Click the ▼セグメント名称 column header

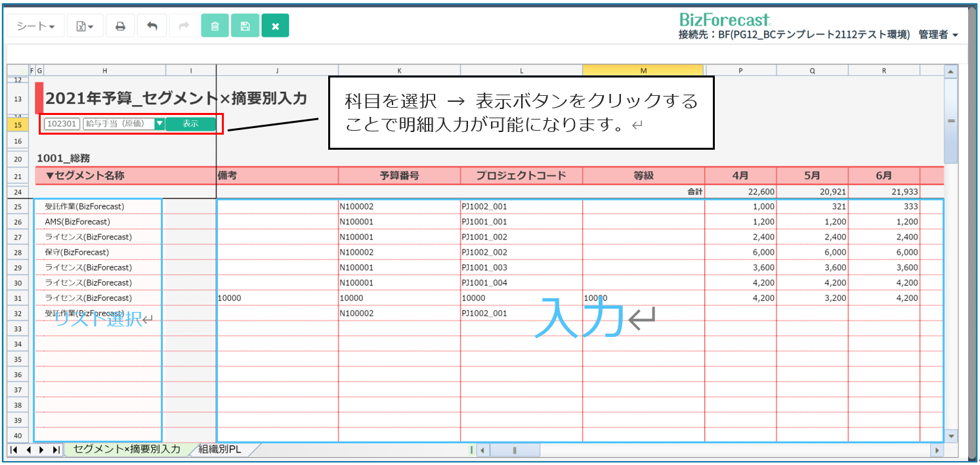point(85,175)
